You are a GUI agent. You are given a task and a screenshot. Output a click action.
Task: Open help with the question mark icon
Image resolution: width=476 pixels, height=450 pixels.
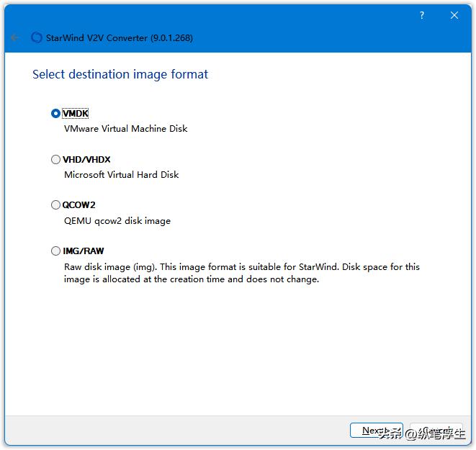point(422,15)
